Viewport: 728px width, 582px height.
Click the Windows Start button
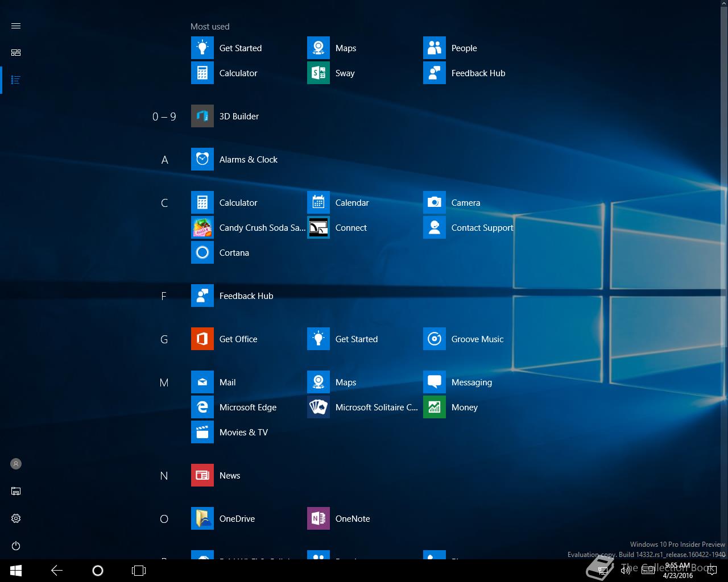coord(16,571)
